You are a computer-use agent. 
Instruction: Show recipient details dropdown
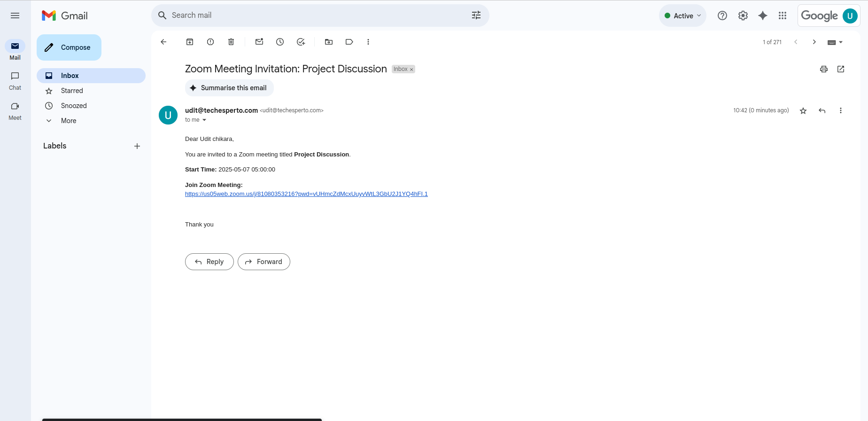click(x=204, y=120)
